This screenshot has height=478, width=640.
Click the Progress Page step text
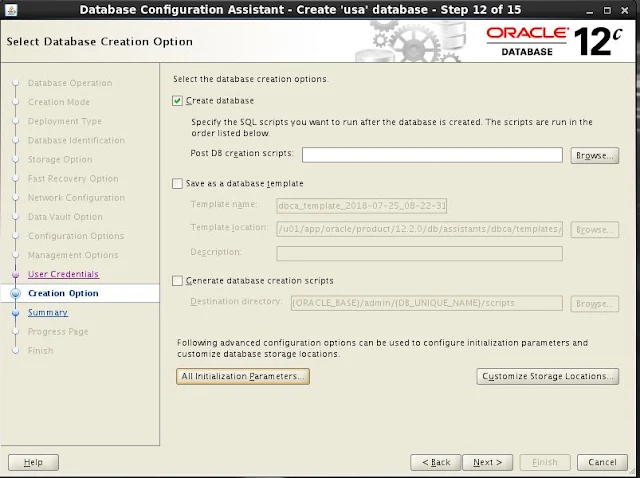click(58, 332)
